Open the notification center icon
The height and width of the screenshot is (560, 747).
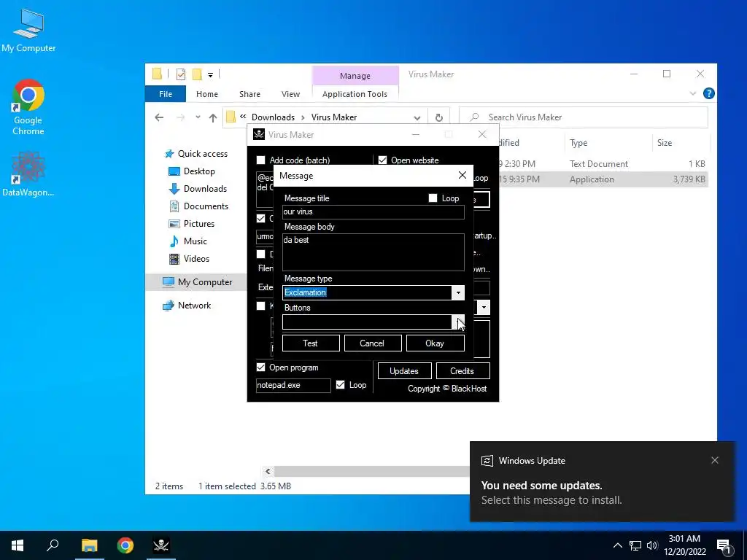coord(724,546)
